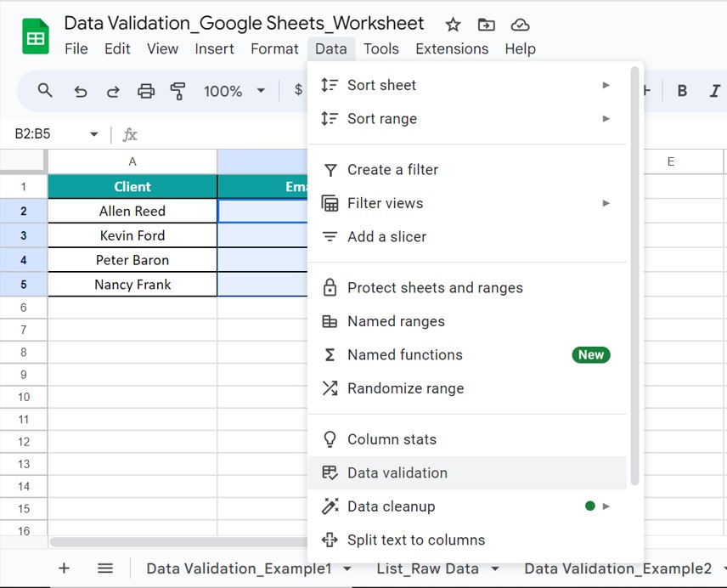
Task: Format as currency with dollar icon
Action: (x=299, y=90)
